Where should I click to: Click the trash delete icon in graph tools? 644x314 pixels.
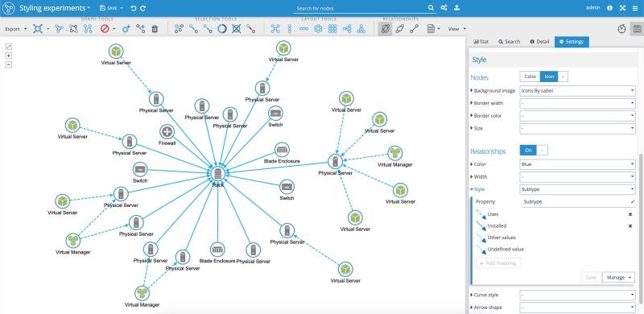(x=155, y=29)
